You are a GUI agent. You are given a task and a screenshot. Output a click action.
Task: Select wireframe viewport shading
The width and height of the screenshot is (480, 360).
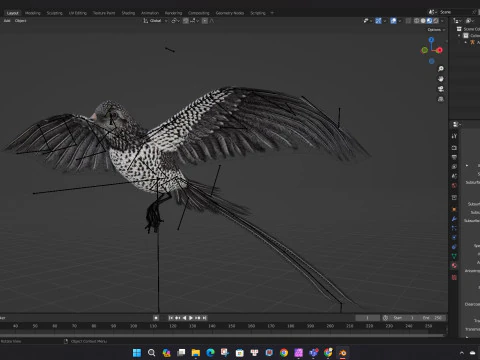[x=417, y=21]
